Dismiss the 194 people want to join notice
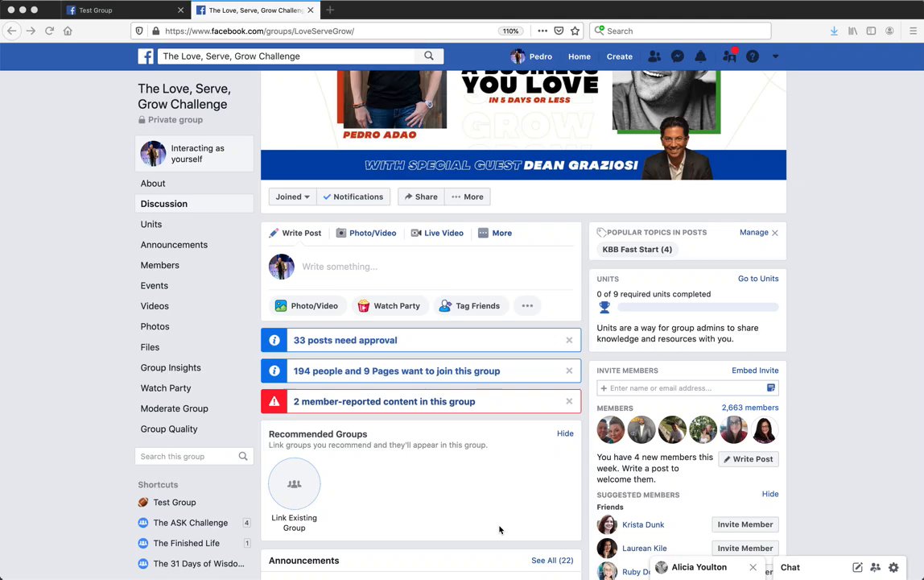The width and height of the screenshot is (924, 580). [x=569, y=371]
